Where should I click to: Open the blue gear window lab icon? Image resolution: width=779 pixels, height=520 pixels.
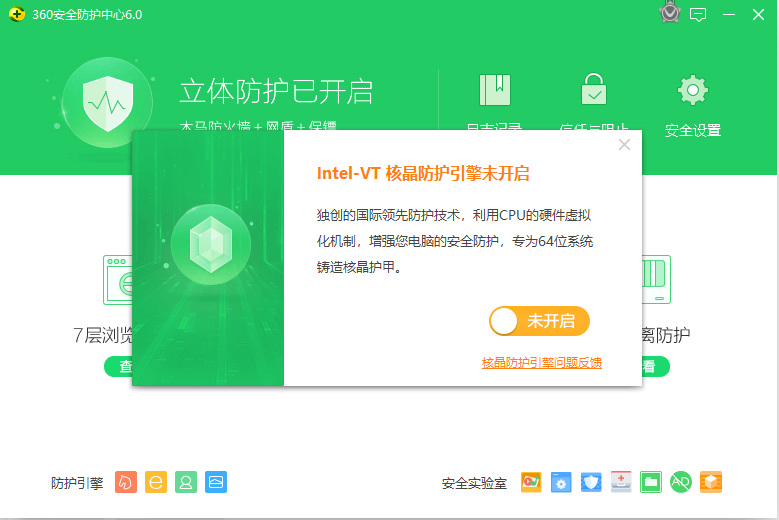[561, 482]
